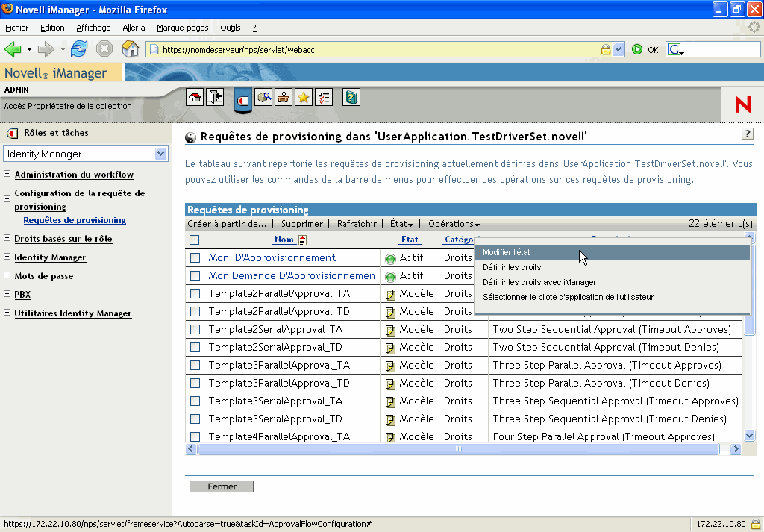Viewport: 764px width, 532px height.
Task: Choose Modifier l'état from menu
Action: point(612,252)
